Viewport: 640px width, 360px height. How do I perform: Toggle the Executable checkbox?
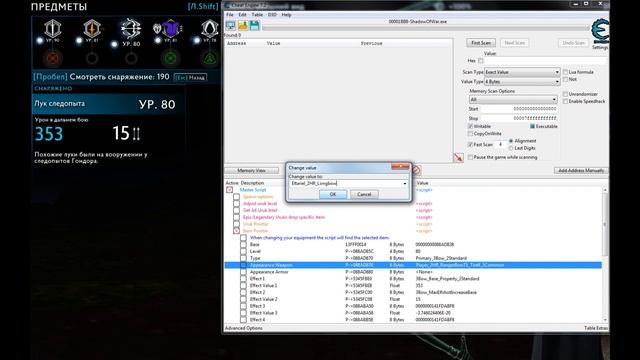[x=532, y=126]
